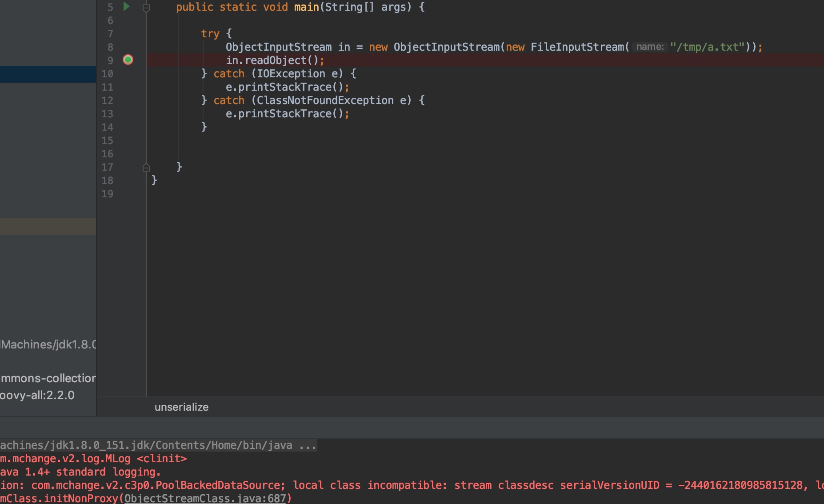Image resolution: width=824 pixels, height=504 pixels.
Task: Click the name: parameter hint inlay
Action: 651,46
